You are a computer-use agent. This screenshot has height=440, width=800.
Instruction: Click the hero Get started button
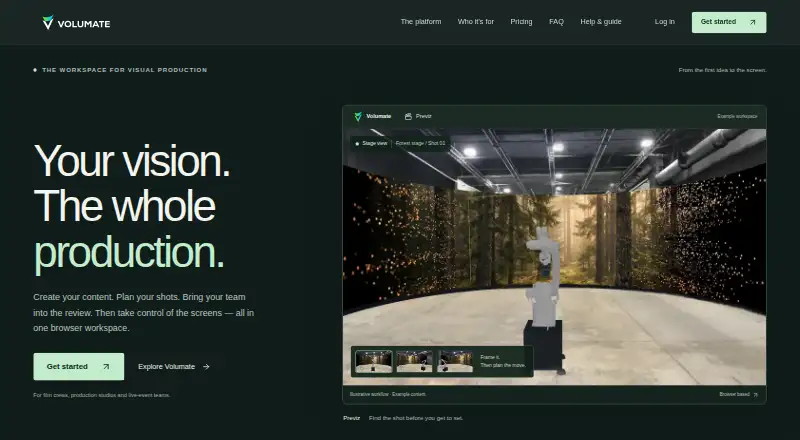(79, 366)
